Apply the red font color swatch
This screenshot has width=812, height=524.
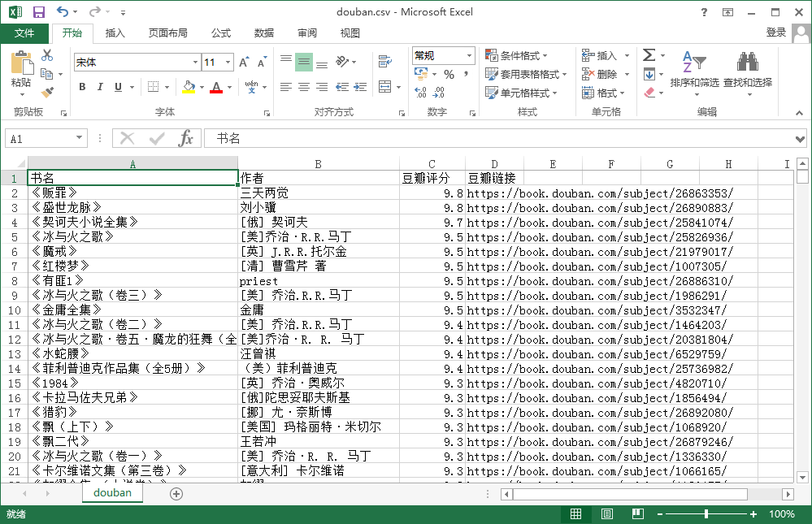[216, 87]
